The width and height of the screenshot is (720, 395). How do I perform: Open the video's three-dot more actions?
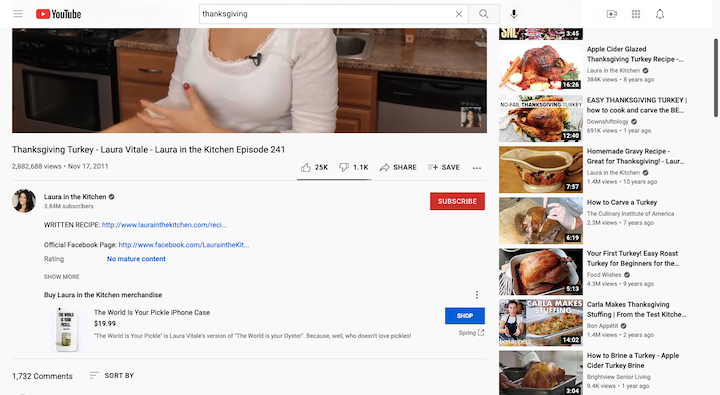pyautogui.click(x=477, y=168)
